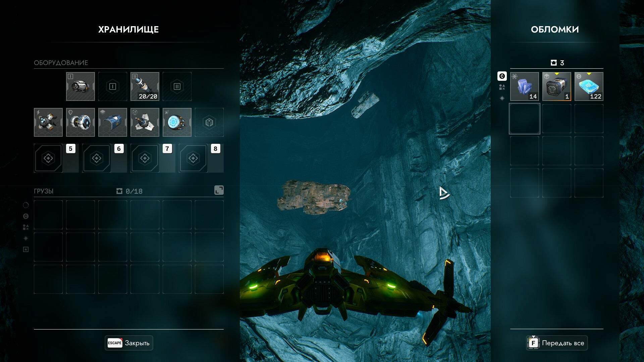Select the glowing blue booster module
Viewport: 644px width, 362px height.
[x=177, y=122]
